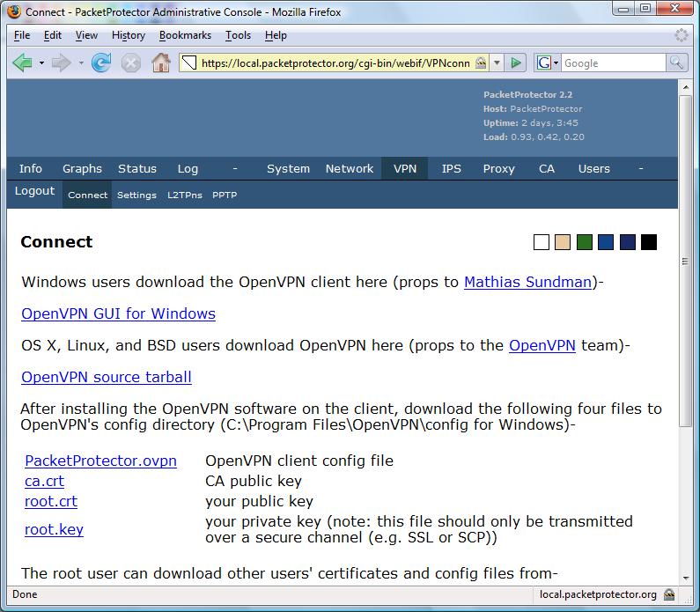
Task: Click the site identity icon in the address bar
Action: tap(189, 63)
